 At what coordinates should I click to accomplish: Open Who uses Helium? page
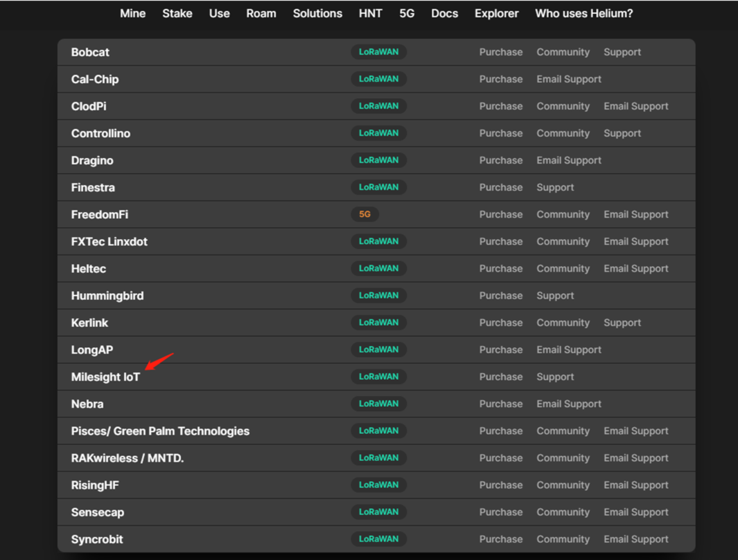tap(584, 14)
